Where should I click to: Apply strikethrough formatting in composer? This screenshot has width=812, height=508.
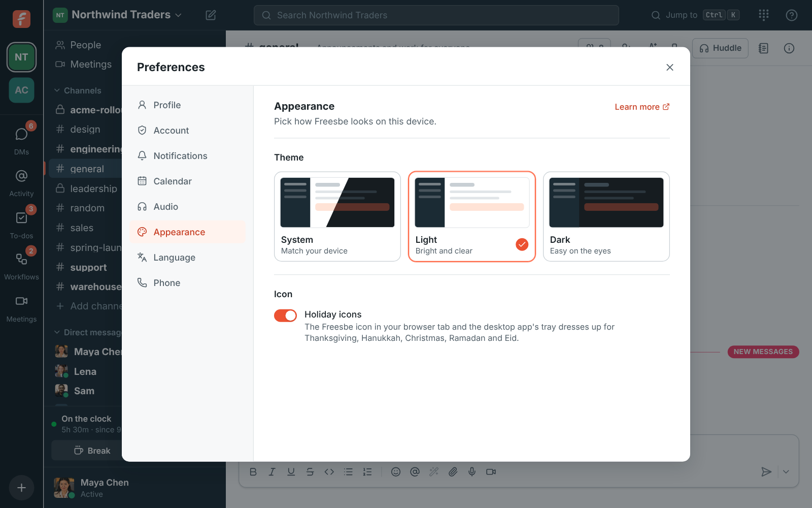click(x=310, y=472)
